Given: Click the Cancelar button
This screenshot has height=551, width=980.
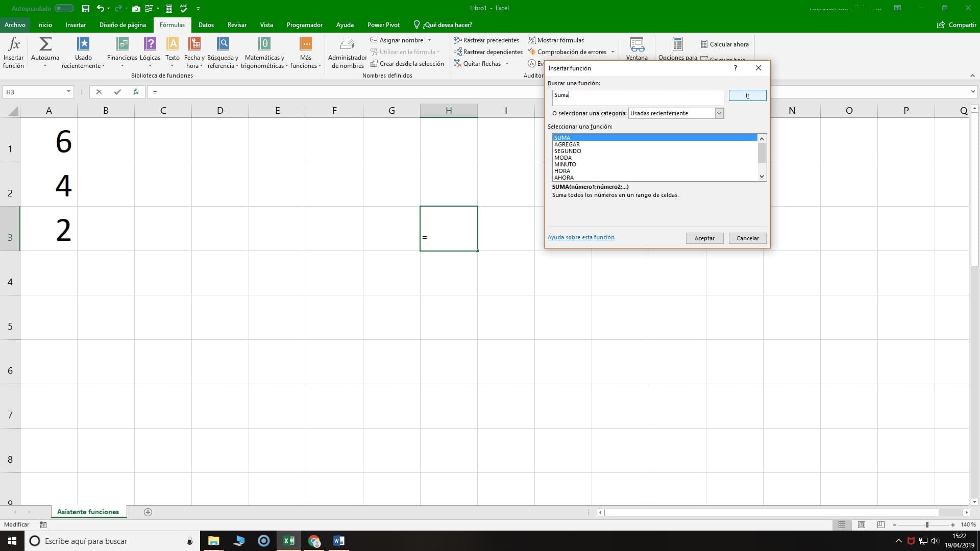Looking at the screenshot, I should [x=747, y=238].
